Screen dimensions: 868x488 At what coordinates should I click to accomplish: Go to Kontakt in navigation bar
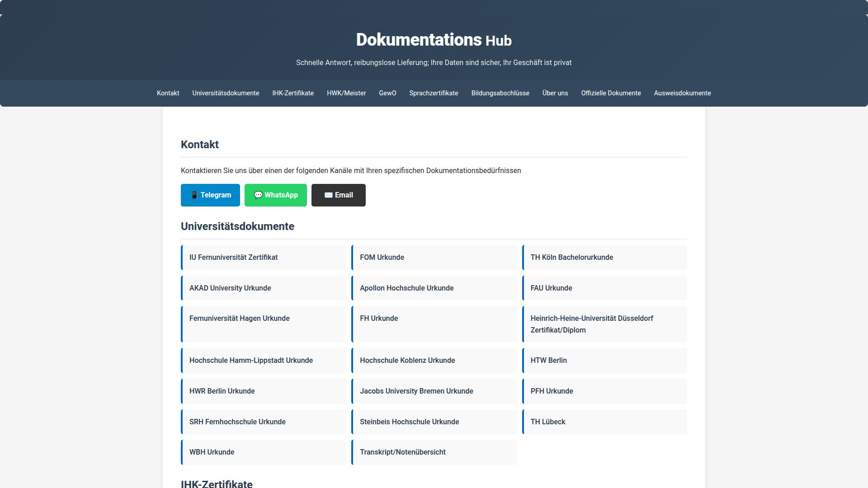click(168, 93)
